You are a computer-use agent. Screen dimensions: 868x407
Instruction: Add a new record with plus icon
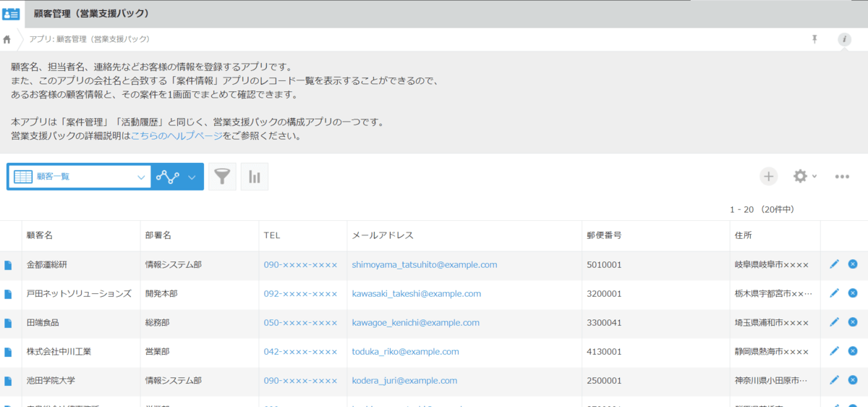coord(768,176)
